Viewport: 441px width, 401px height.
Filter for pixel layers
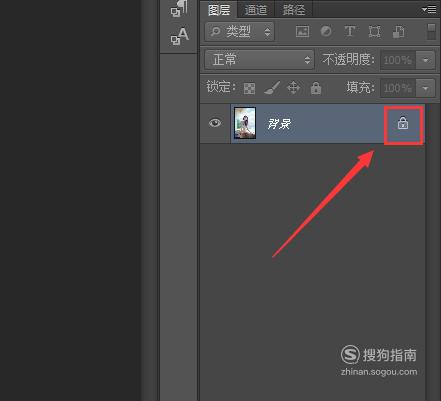pos(302,32)
